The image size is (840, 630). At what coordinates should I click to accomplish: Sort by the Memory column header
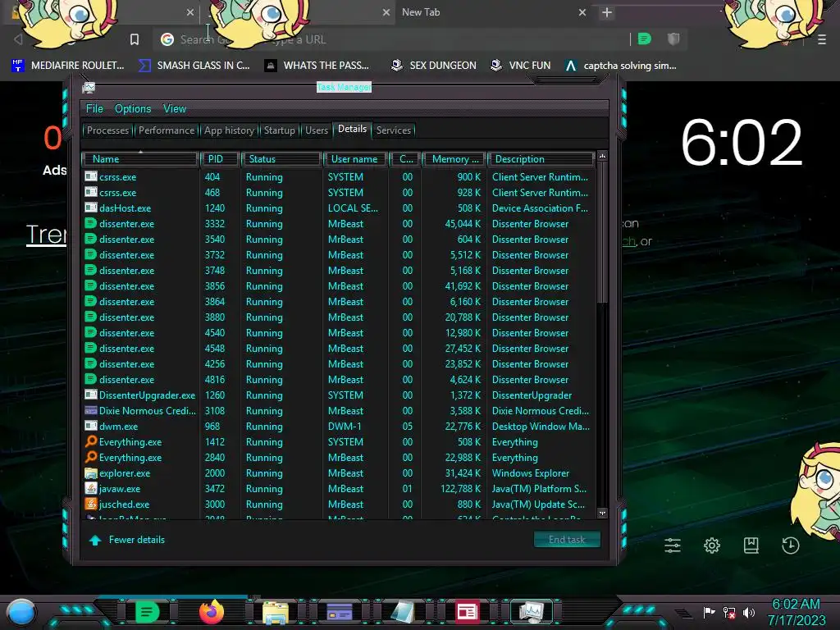tap(454, 159)
